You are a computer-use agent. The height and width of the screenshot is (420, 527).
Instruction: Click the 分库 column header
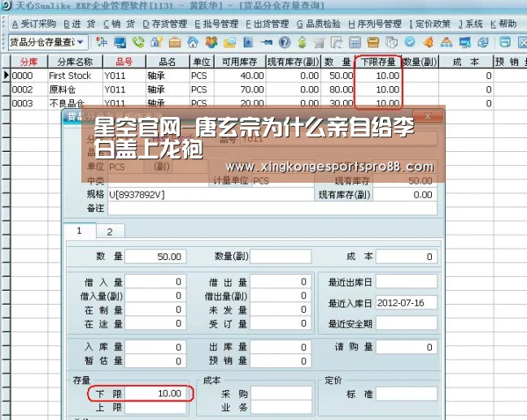[x=29, y=62]
